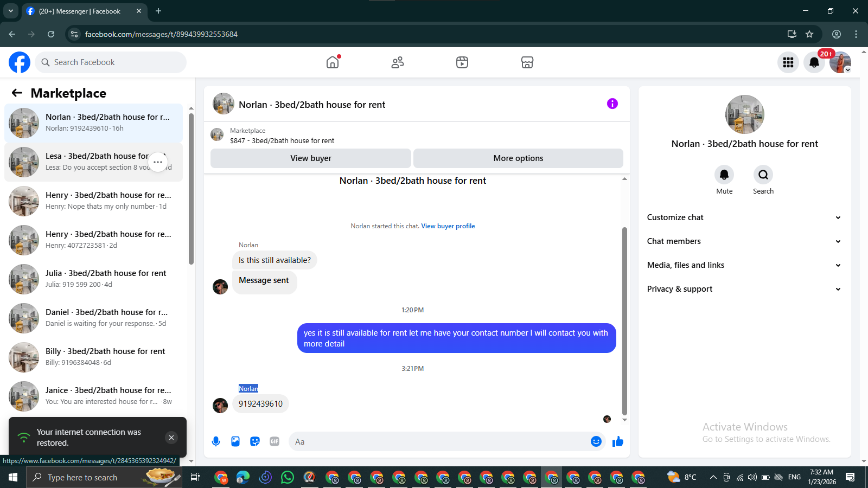The width and height of the screenshot is (868, 488).
Task: Open WhatsApp from the taskbar
Action: point(287,477)
